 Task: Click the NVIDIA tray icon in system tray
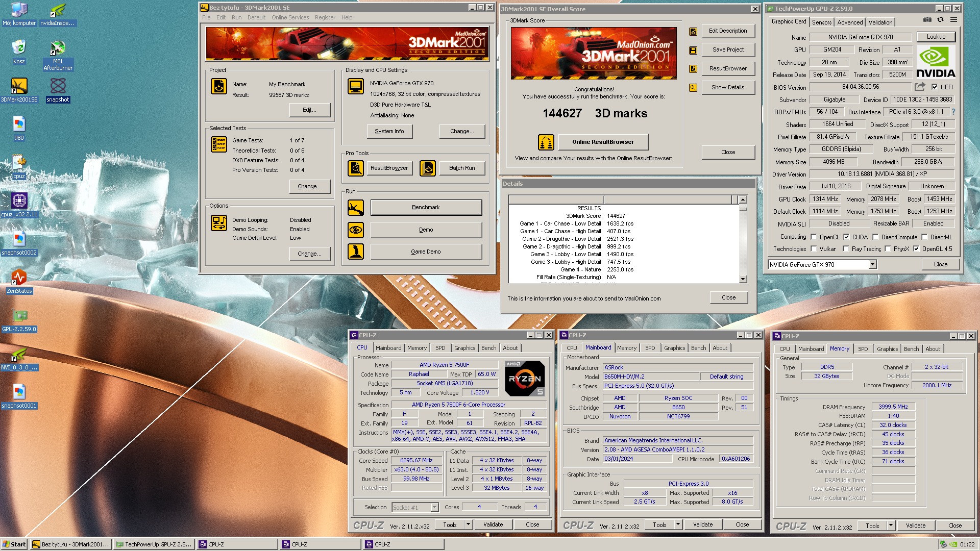coord(952,544)
